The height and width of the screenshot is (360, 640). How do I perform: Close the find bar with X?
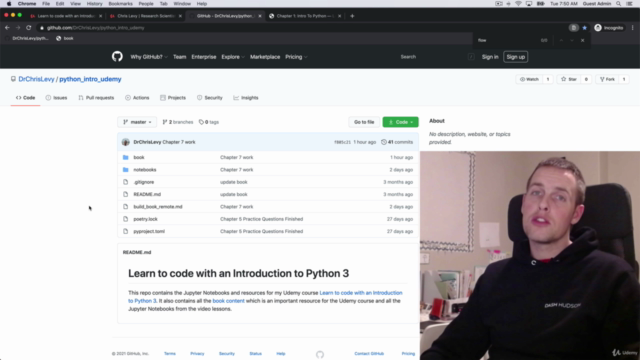pyautogui.click(x=582, y=40)
